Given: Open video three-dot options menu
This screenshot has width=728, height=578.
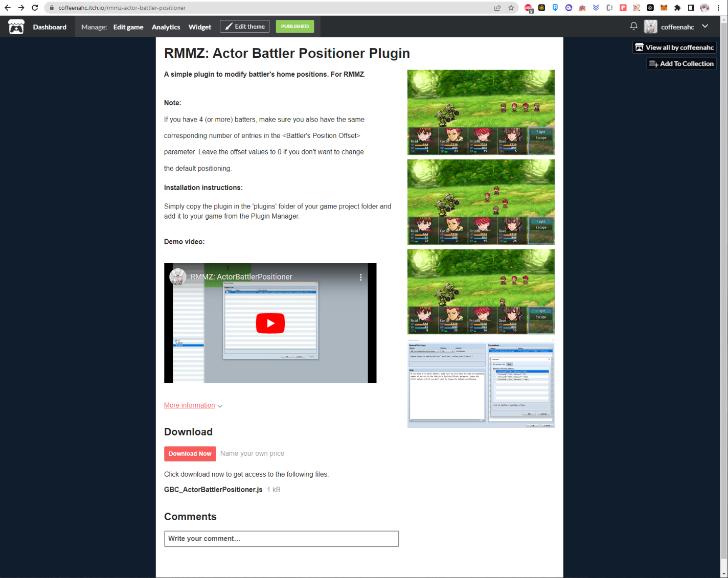Looking at the screenshot, I should (x=360, y=277).
